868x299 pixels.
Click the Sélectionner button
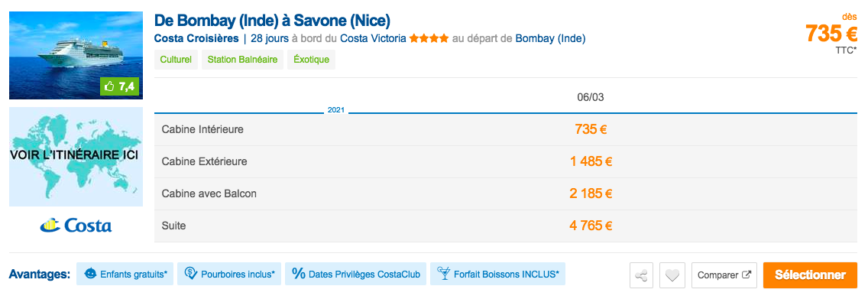(810, 275)
